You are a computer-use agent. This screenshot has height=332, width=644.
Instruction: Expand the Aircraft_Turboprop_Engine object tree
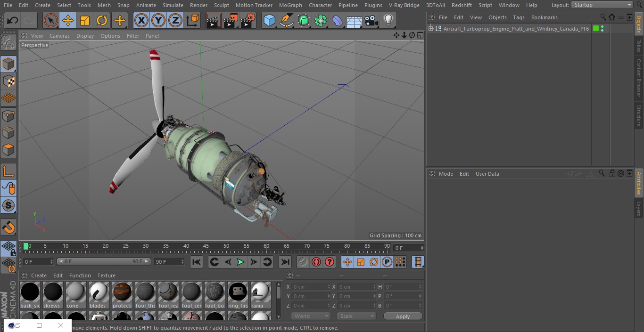pyautogui.click(x=430, y=29)
